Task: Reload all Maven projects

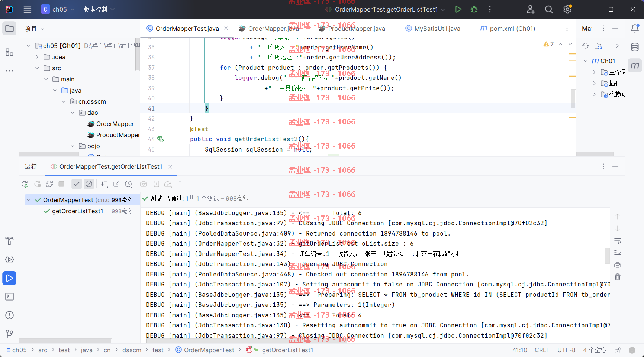Action: click(586, 46)
